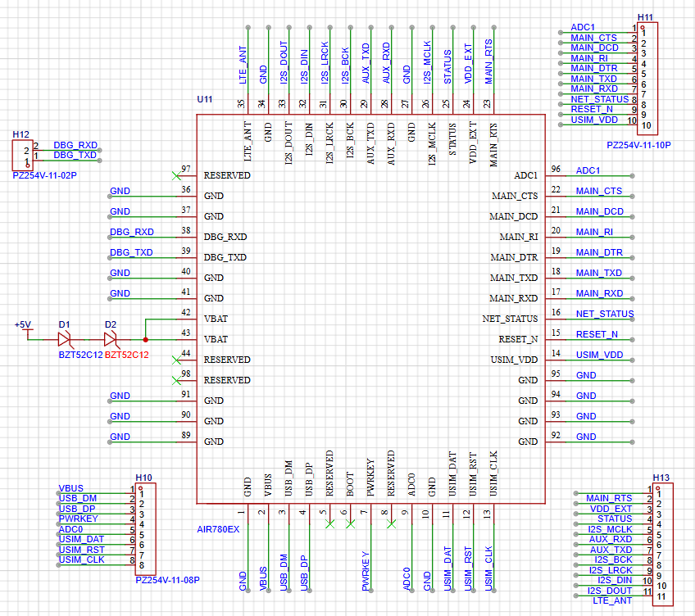Viewport: 695px width, 616px height.
Task: Click the no-connect mark on pin 44
Action: tap(176, 360)
